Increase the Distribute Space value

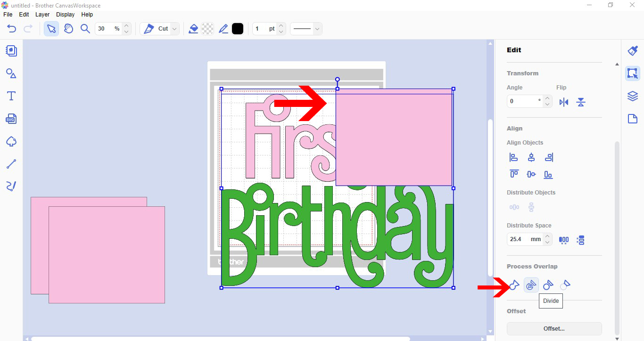click(x=547, y=236)
